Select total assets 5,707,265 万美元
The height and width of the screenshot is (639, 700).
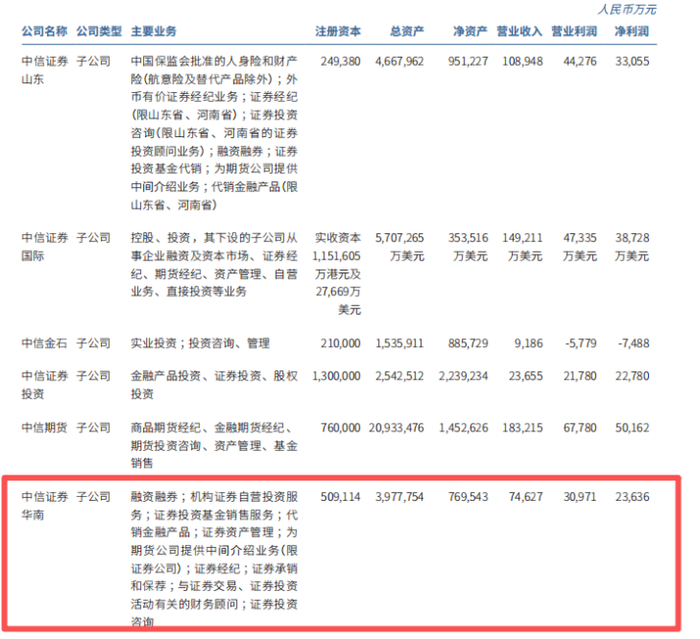[400, 246]
